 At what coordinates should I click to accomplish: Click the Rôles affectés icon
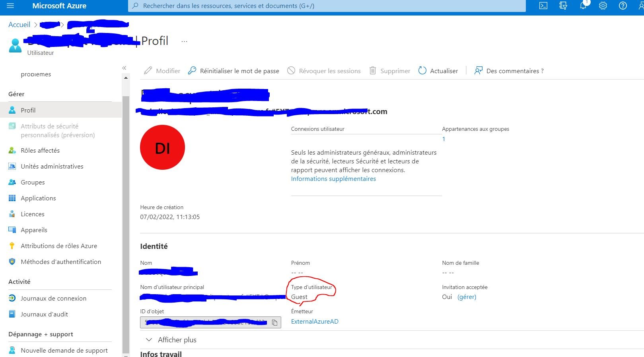12,150
